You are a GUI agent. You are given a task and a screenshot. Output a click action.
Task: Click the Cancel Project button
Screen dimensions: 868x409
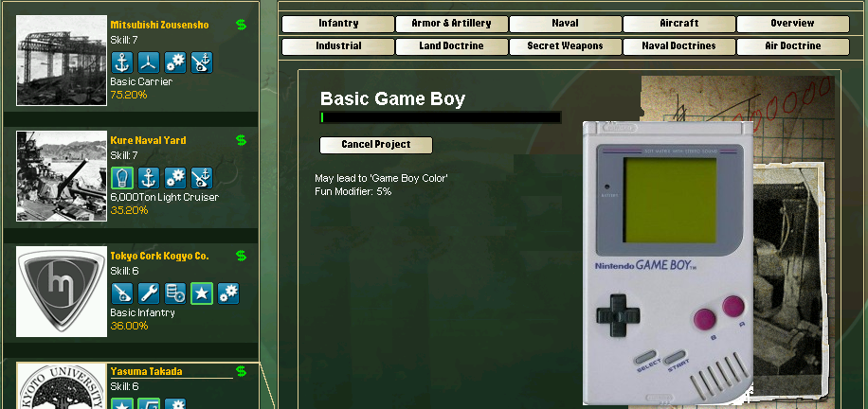tap(376, 145)
